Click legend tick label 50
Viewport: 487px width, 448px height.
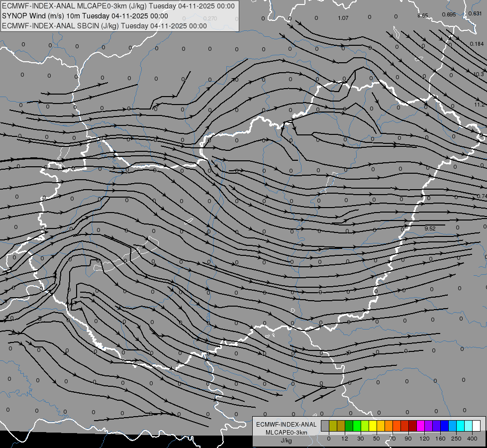377,439
